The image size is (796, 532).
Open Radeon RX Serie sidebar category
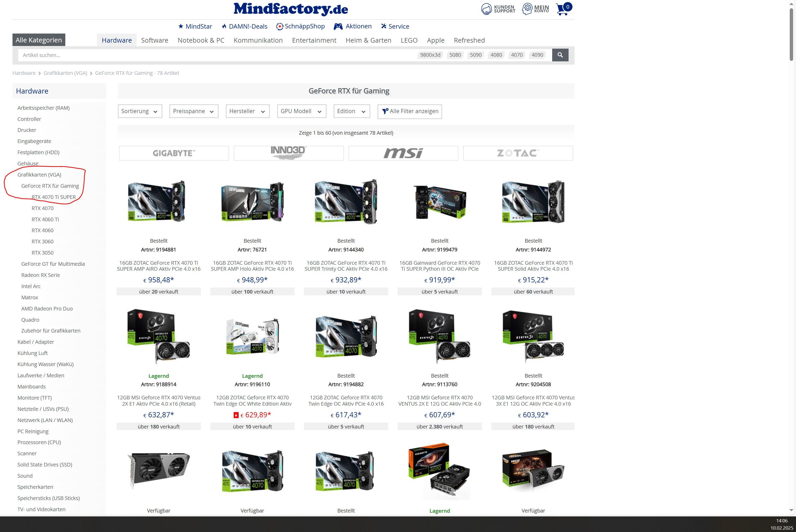tap(40, 275)
